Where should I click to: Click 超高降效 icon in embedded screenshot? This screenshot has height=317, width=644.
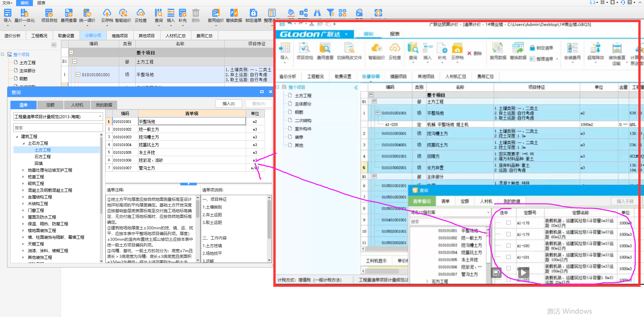tap(595, 48)
